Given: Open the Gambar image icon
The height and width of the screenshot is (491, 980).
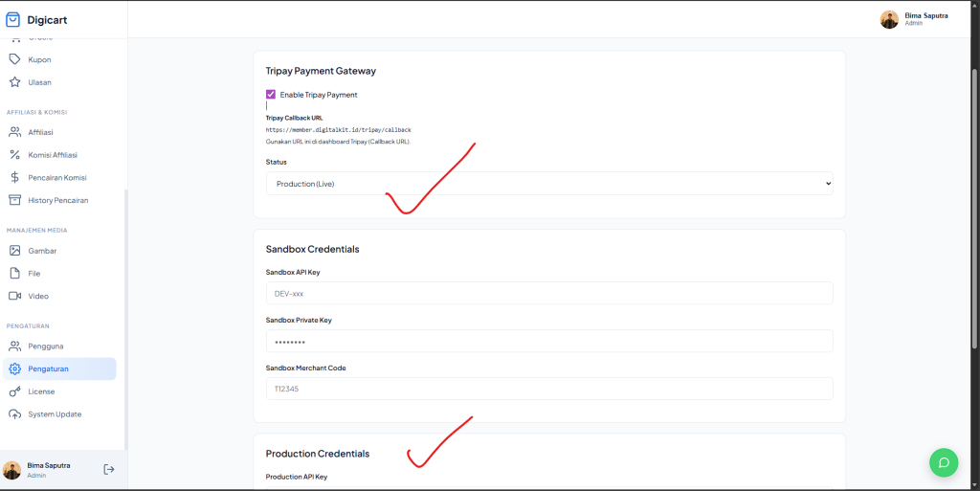Looking at the screenshot, I should pyautogui.click(x=14, y=251).
